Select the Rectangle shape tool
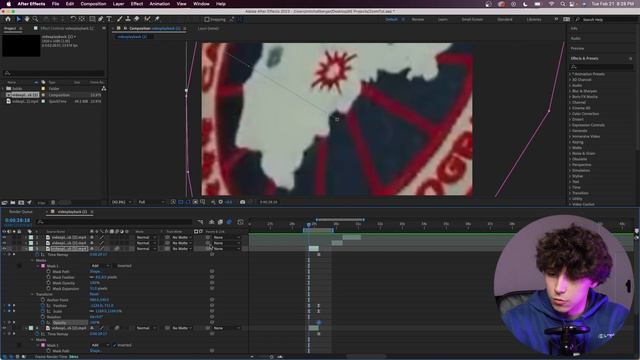Image resolution: width=640 pixels, height=360 pixels. point(92,19)
